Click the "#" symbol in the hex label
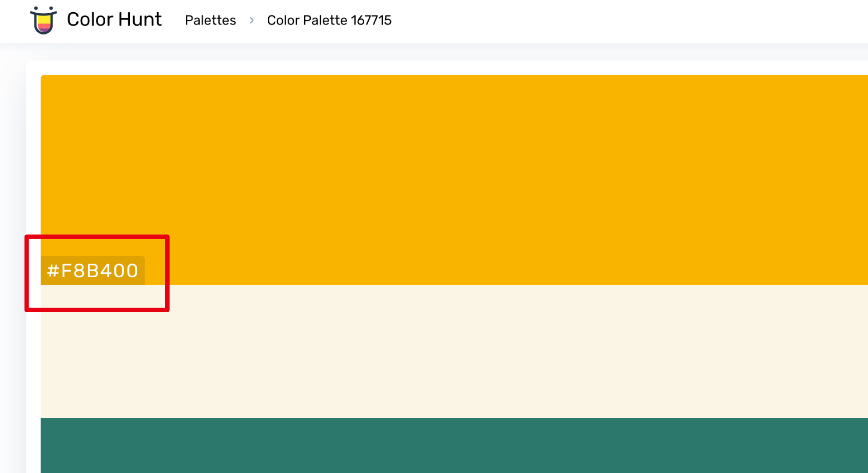Image resolution: width=868 pixels, height=473 pixels. [53, 271]
